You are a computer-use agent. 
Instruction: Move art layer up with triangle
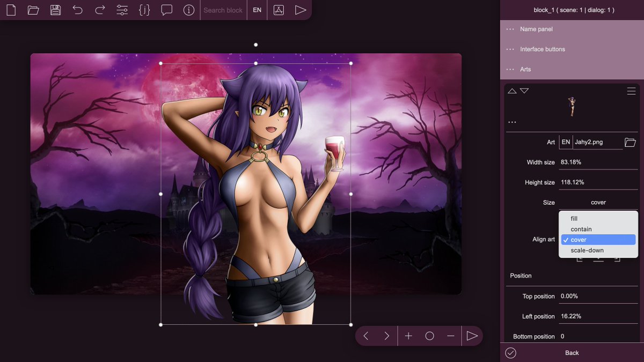pyautogui.click(x=512, y=91)
